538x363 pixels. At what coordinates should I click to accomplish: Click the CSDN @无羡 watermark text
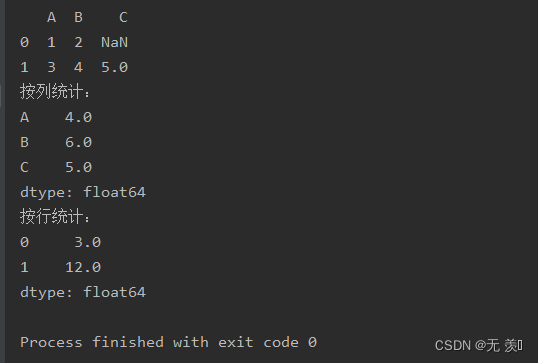coord(479,346)
